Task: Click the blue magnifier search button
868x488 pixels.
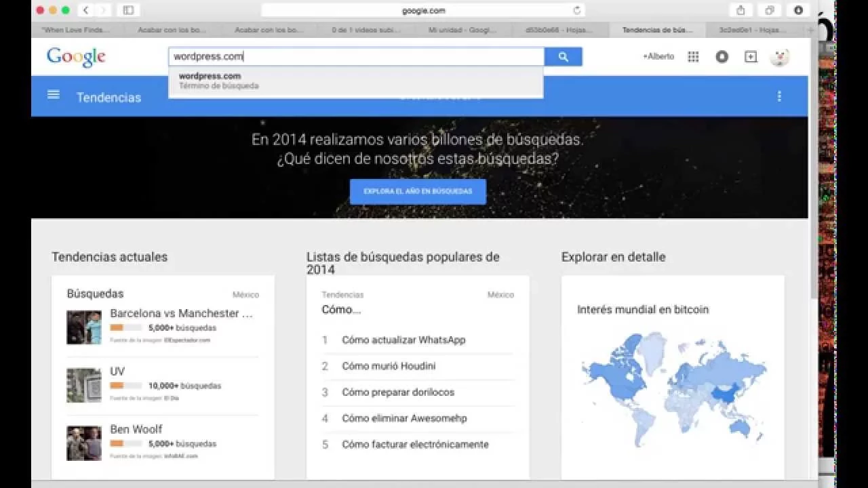Action: [x=564, y=57]
